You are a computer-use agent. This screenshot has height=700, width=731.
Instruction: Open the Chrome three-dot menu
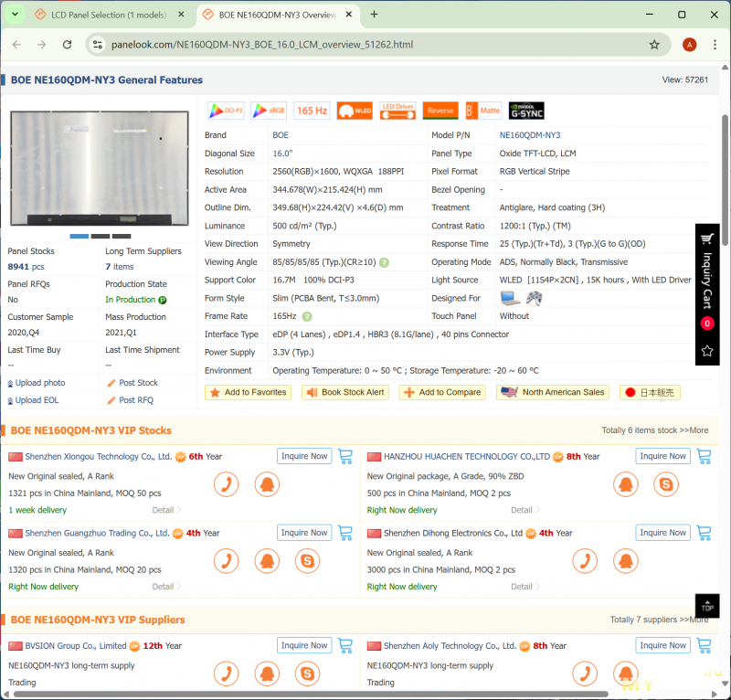(x=715, y=44)
